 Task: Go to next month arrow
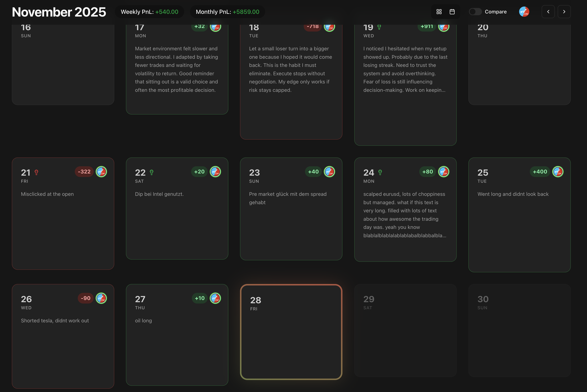pyautogui.click(x=564, y=12)
